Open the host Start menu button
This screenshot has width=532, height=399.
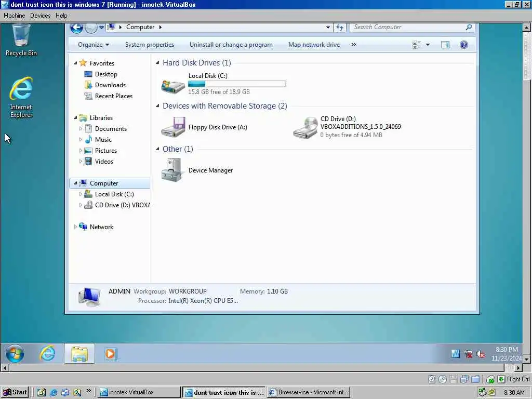pos(15,392)
